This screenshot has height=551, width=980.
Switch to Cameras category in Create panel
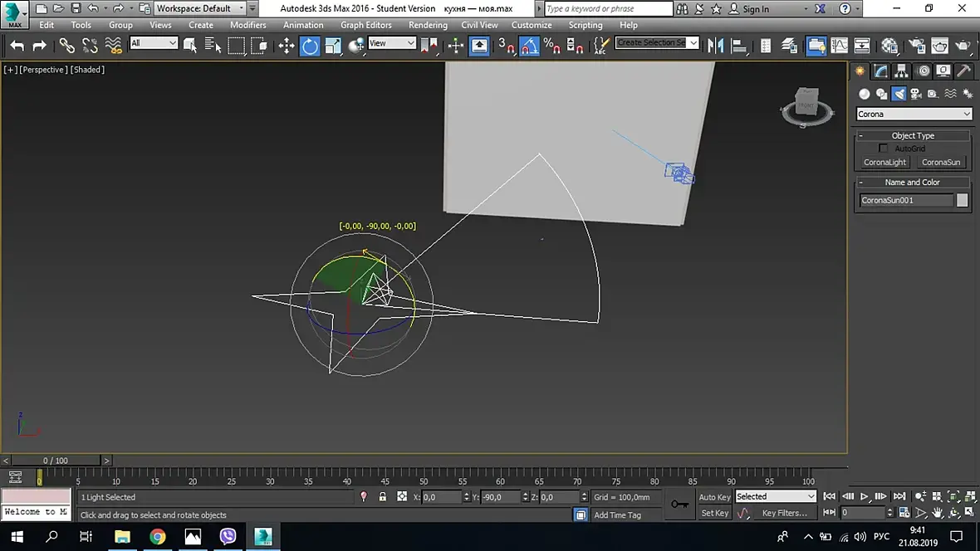pos(915,94)
